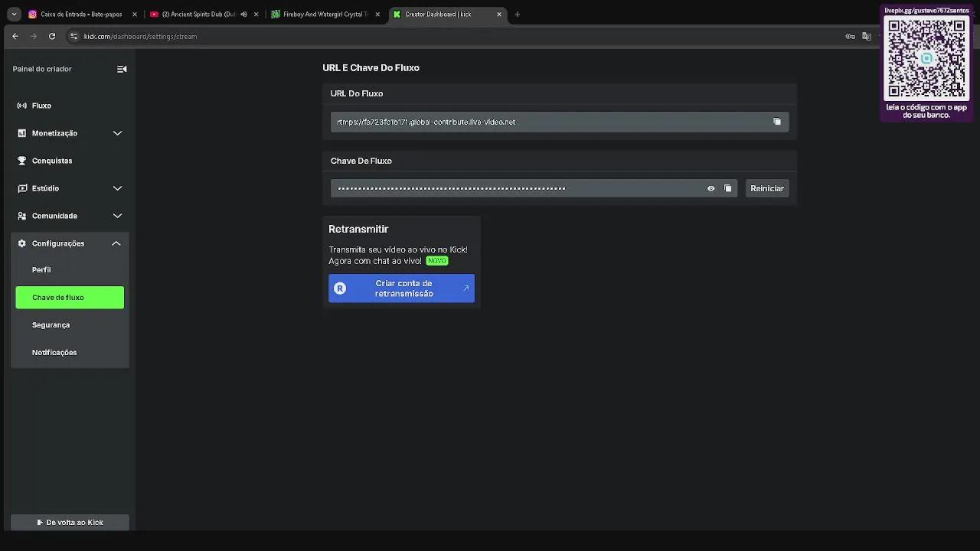
Task: Click the "URL Do Fluxo" label
Action: pyautogui.click(x=357, y=93)
